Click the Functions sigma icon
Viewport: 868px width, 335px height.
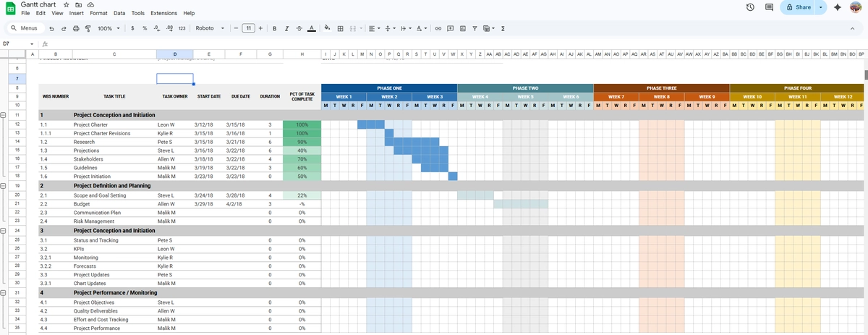tap(503, 28)
